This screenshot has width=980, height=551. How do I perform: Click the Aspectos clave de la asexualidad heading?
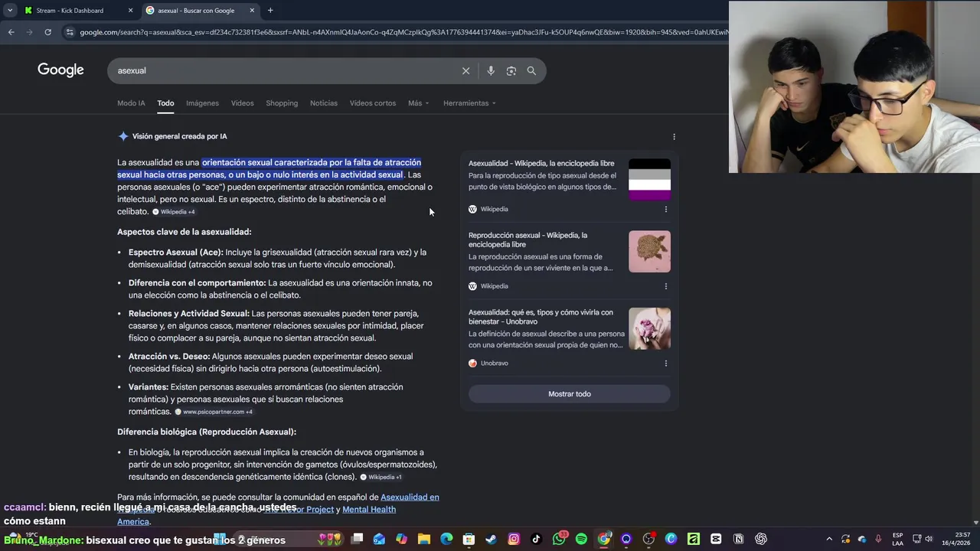coord(184,232)
